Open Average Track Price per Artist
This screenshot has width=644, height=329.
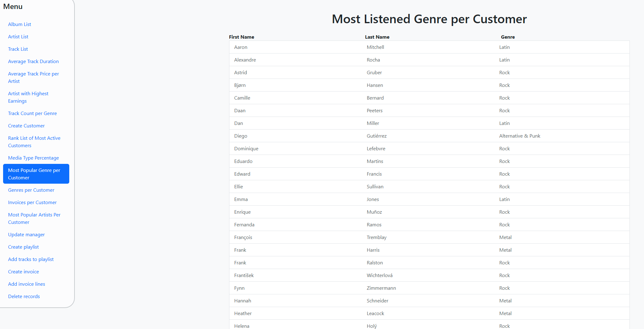tap(33, 77)
